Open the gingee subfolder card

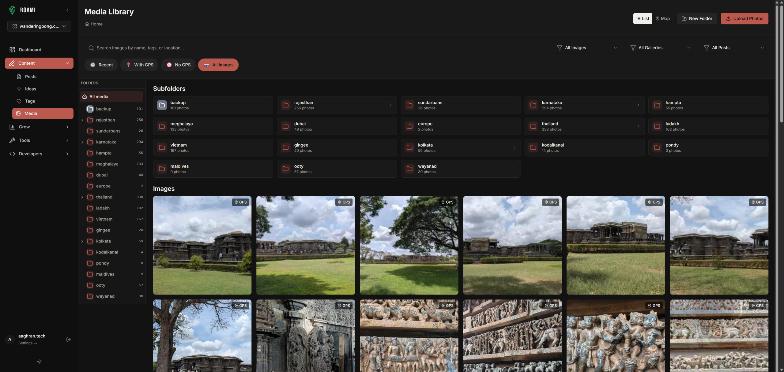tap(337, 148)
